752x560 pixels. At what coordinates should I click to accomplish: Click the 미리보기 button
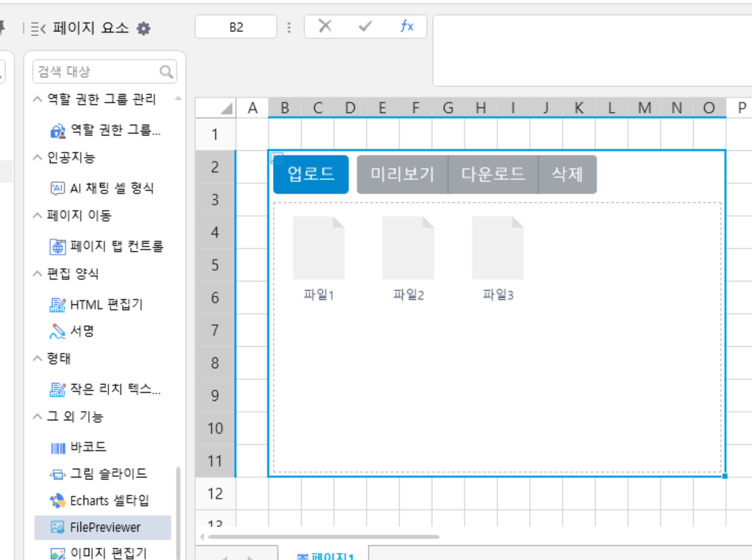tap(402, 174)
